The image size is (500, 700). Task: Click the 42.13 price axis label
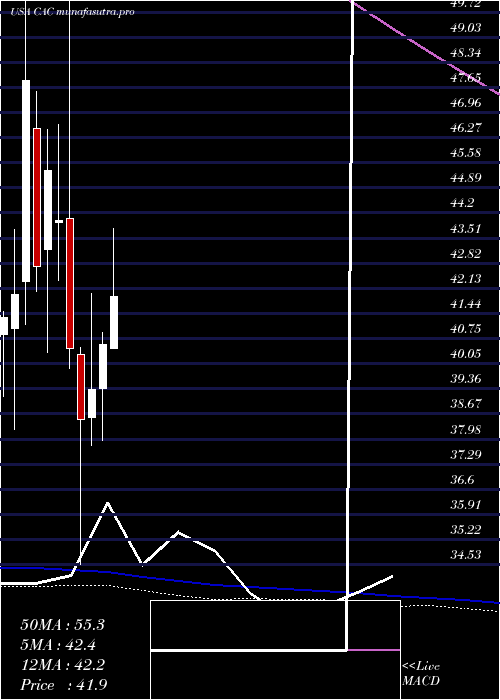pyautogui.click(x=466, y=279)
